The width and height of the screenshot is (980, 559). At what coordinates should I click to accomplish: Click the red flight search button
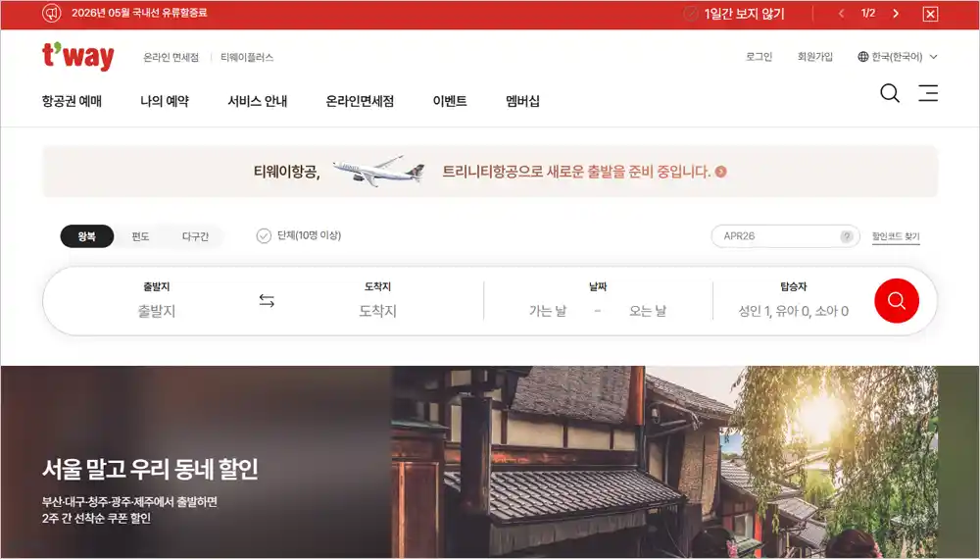click(x=897, y=301)
